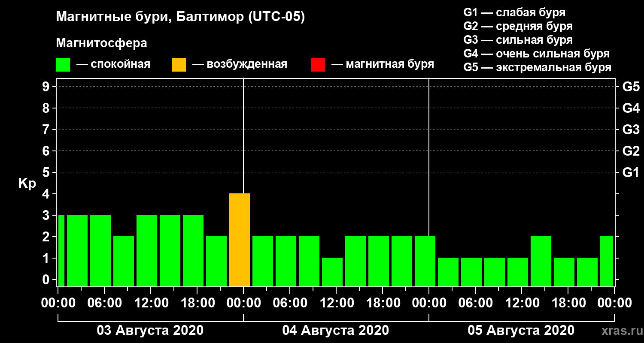Click 'G4 — очень сильная буря' legend line
This screenshot has height=343, width=644.
[536, 54]
